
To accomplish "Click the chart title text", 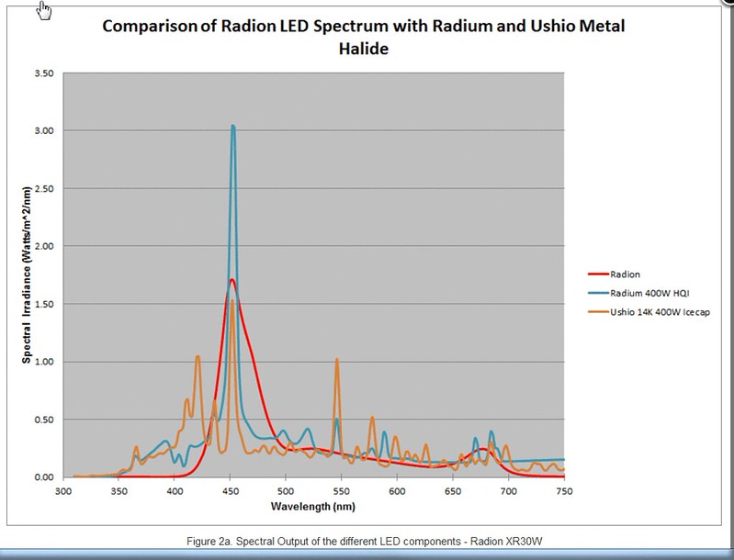I will 363,36.
